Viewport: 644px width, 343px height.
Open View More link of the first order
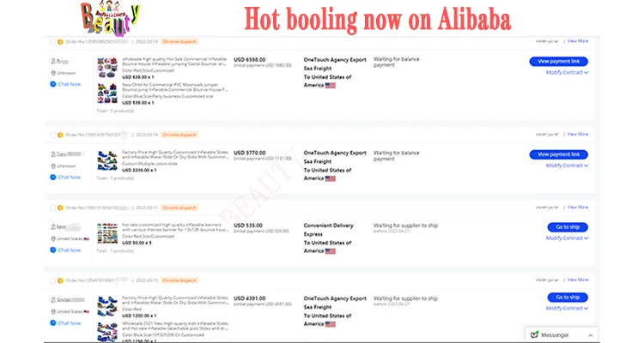tap(578, 41)
